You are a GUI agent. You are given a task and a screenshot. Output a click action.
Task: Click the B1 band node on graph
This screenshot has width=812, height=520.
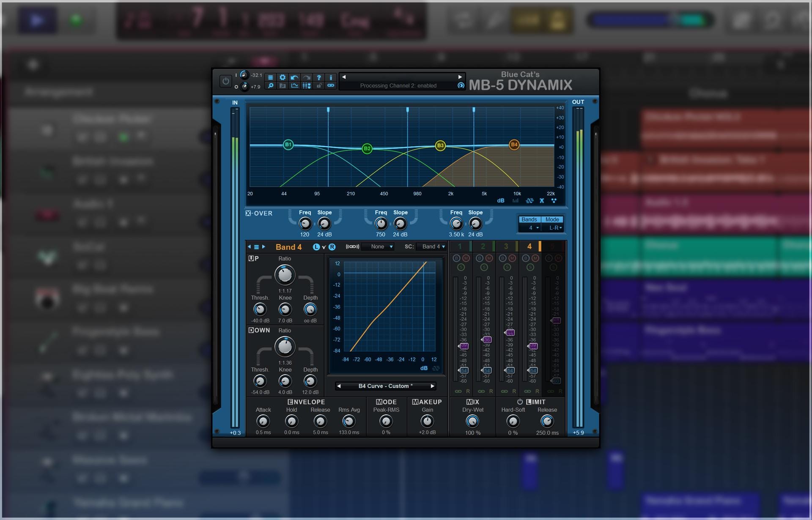tap(288, 145)
